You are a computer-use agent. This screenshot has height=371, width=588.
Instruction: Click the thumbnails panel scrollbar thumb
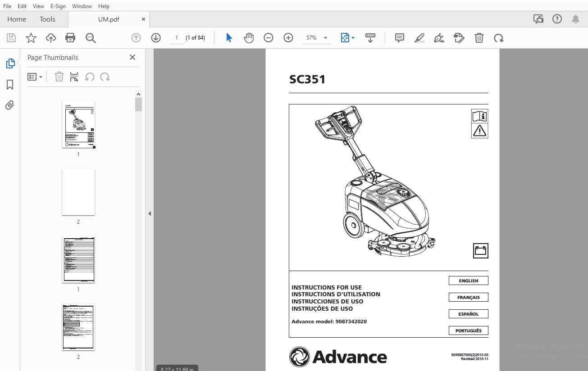click(x=139, y=104)
